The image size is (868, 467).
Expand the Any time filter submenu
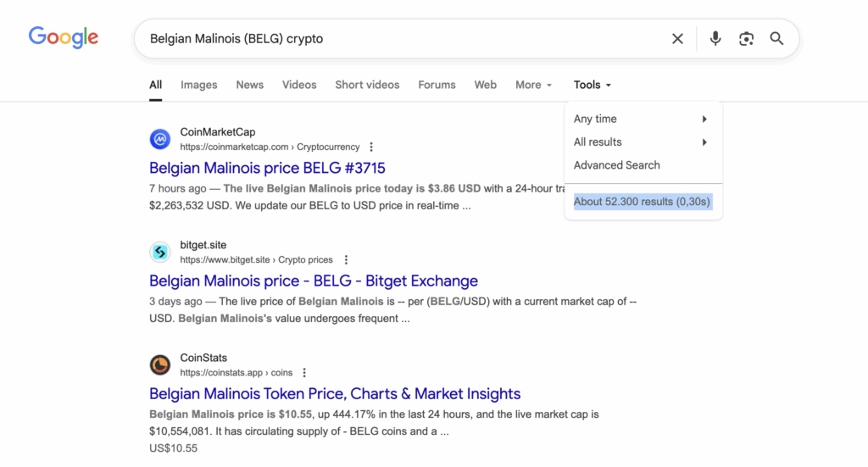point(640,119)
